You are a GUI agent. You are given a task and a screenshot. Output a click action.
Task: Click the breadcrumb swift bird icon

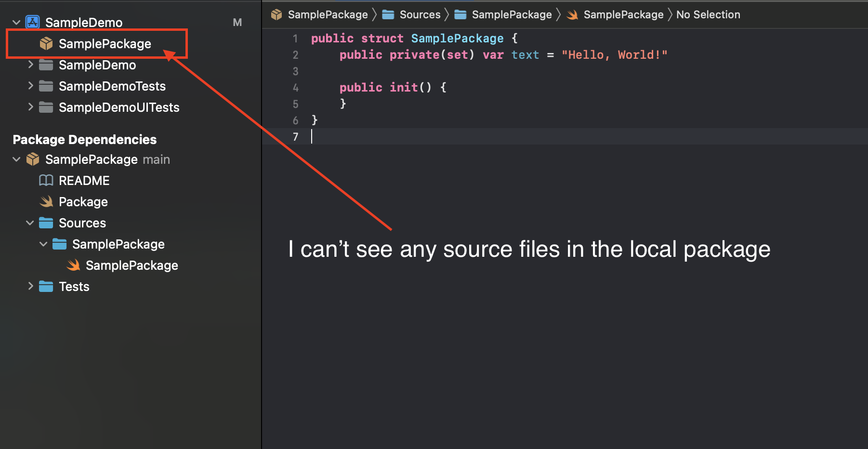[x=572, y=15]
